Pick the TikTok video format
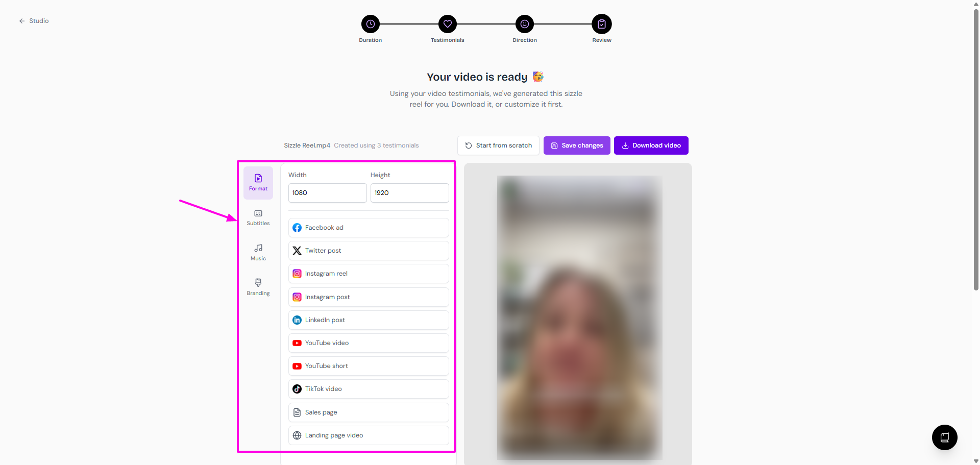980x465 pixels. [369, 389]
